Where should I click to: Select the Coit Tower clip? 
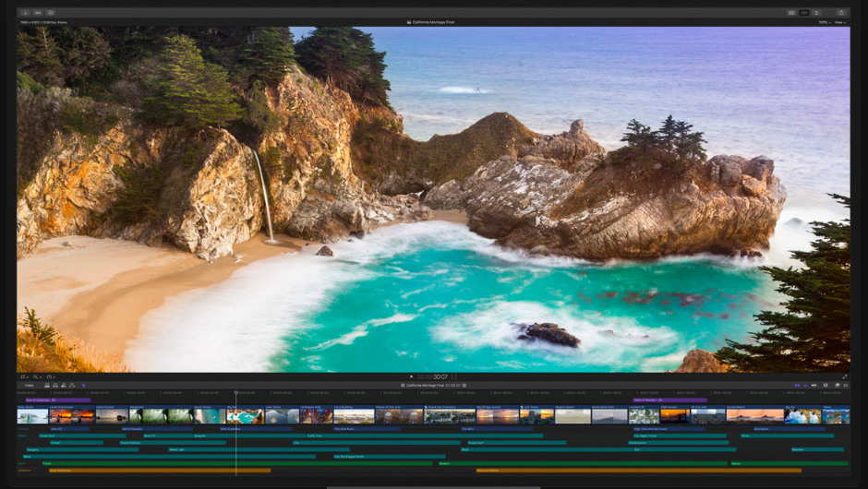pos(537,415)
